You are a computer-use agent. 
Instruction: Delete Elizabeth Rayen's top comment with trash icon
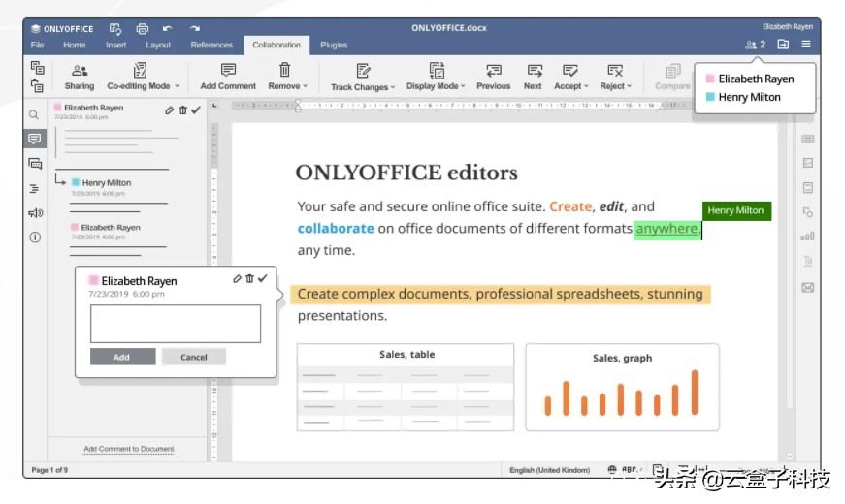pos(183,110)
